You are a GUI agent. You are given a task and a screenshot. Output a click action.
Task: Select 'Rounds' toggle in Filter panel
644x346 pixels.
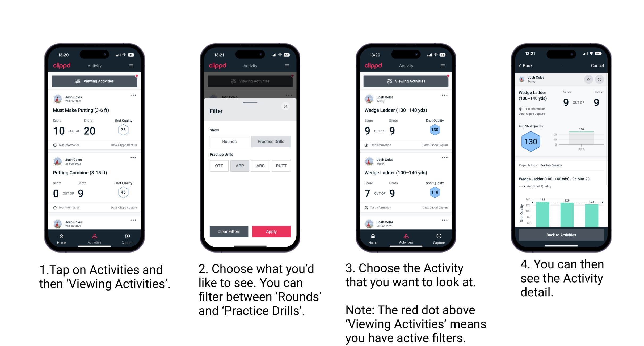tap(229, 142)
